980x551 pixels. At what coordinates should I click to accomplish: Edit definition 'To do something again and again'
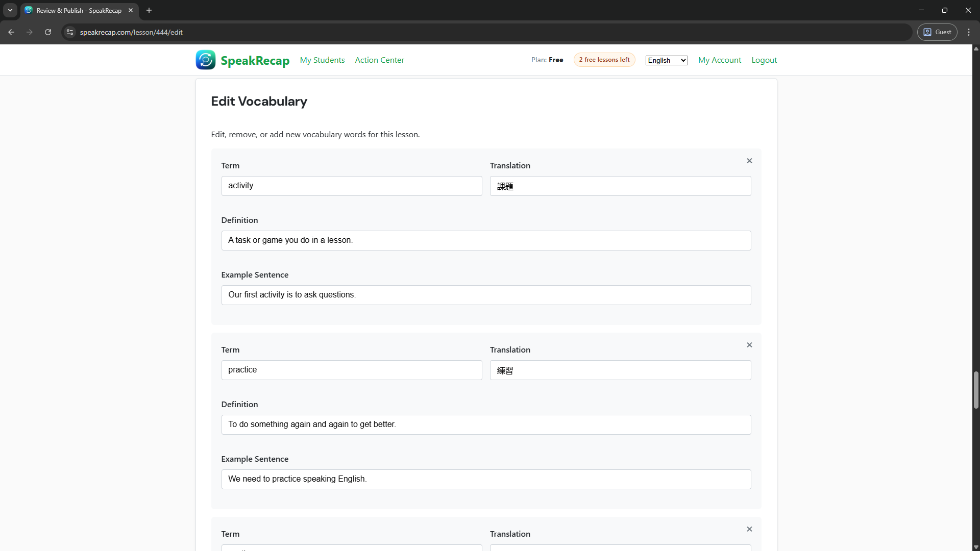pos(486,424)
